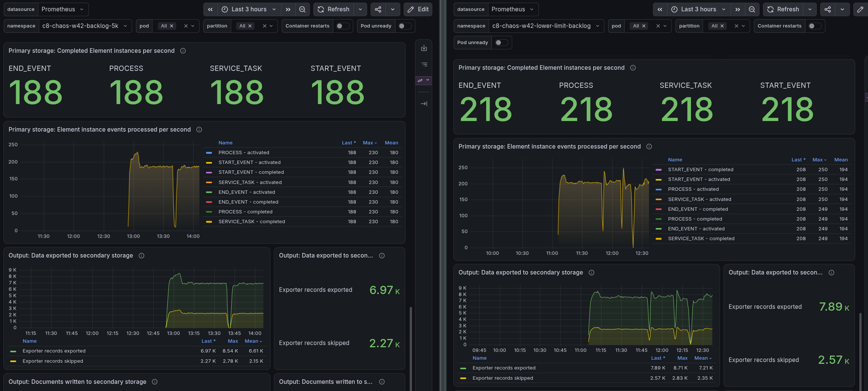Toggle Pod unready switch in left dashboard
868x391 pixels.
pos(405,26)
